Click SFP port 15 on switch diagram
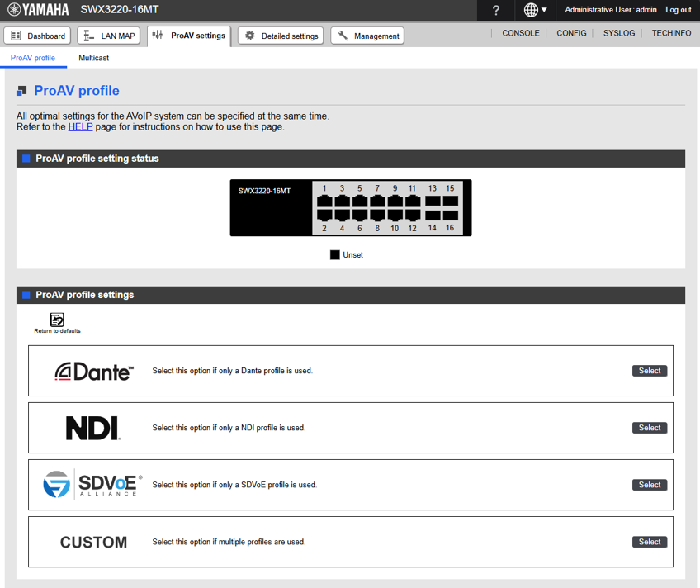The image size is (700, 588). point(450,201)
